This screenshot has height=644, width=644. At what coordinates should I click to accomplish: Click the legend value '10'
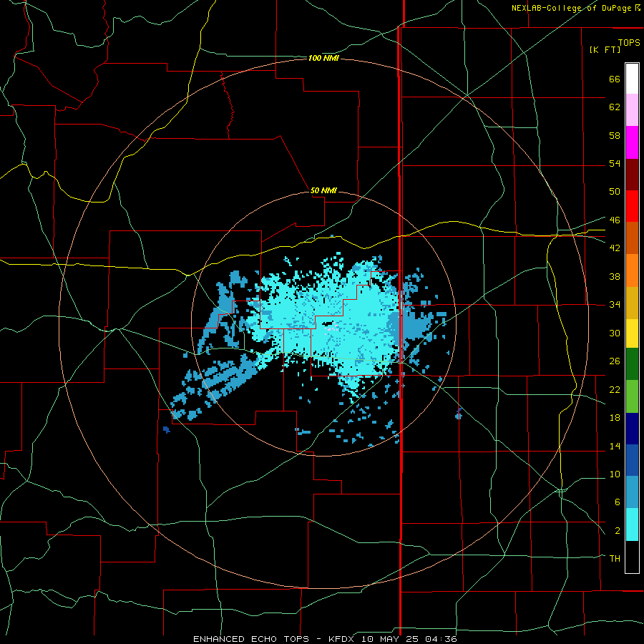(615, 474)
